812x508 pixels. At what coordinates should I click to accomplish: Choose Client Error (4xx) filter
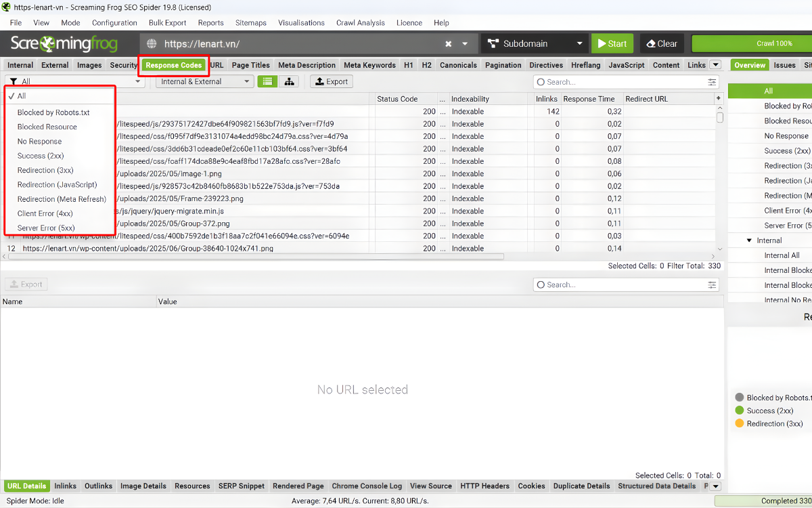coord(45,213)
